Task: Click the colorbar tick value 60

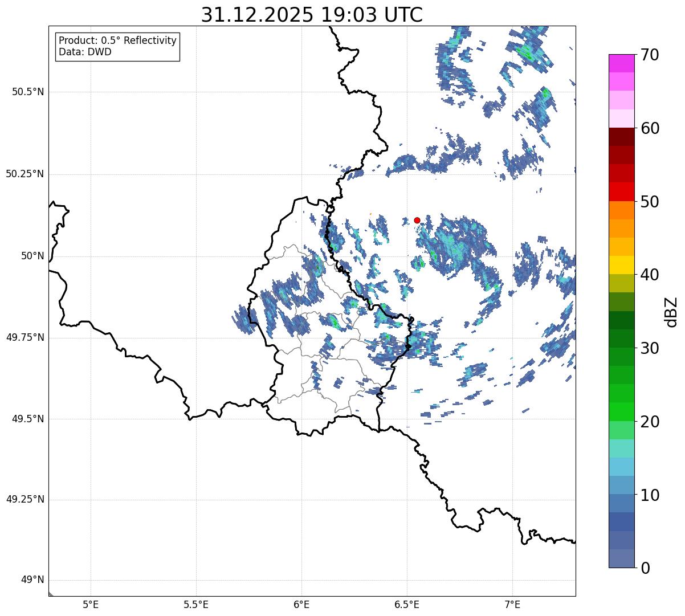Action: 650,129
